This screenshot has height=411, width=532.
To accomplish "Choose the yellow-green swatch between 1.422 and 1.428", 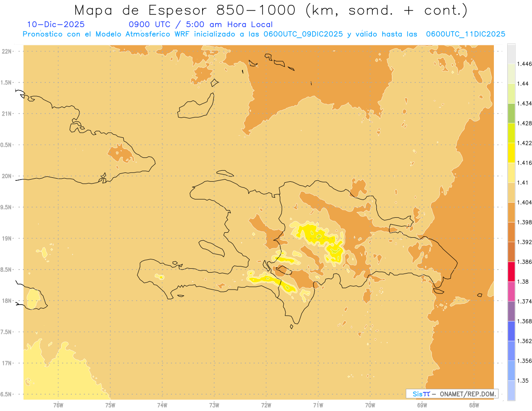I will point(511,133).
